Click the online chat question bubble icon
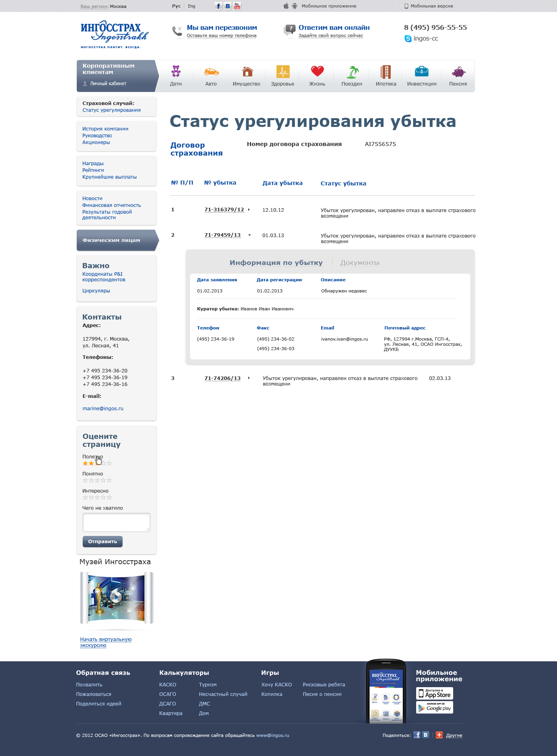 [x=290, y=30]
